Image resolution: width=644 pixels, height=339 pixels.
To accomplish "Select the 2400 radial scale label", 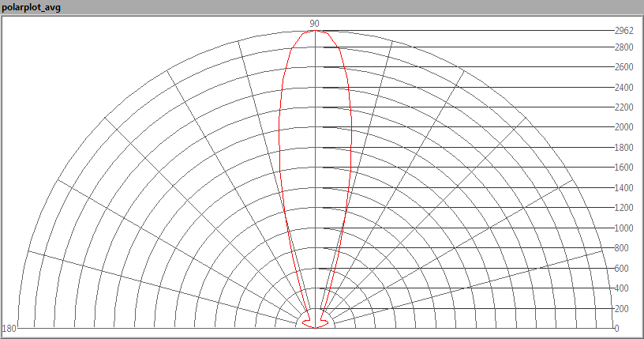I will (623, 88).
